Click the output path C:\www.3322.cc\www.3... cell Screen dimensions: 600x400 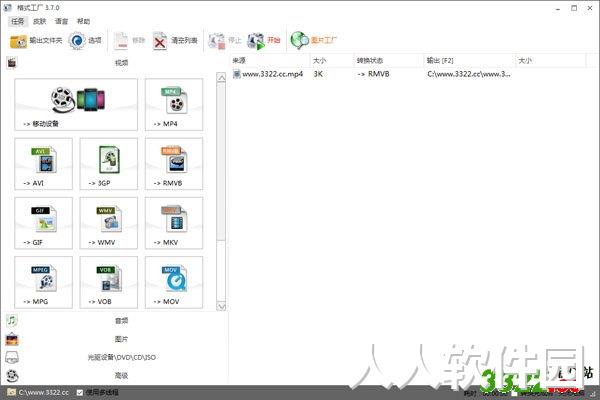coord(469,74)
